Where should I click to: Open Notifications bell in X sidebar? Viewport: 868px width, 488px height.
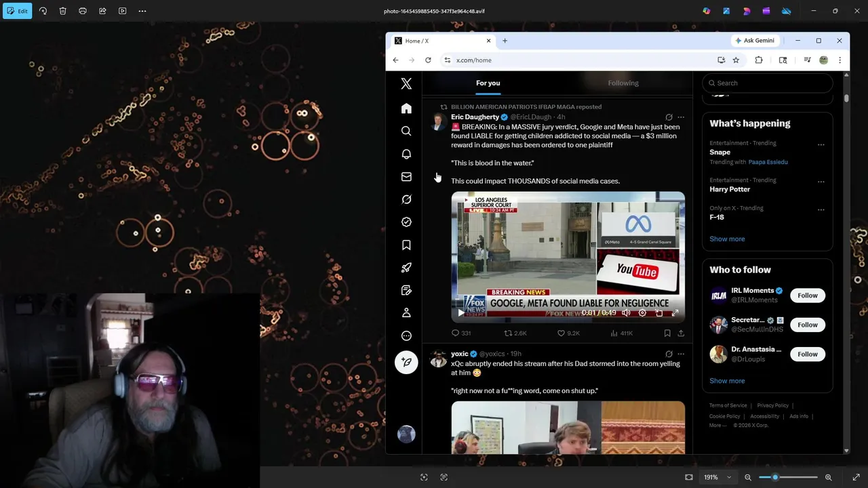(406, 154)
